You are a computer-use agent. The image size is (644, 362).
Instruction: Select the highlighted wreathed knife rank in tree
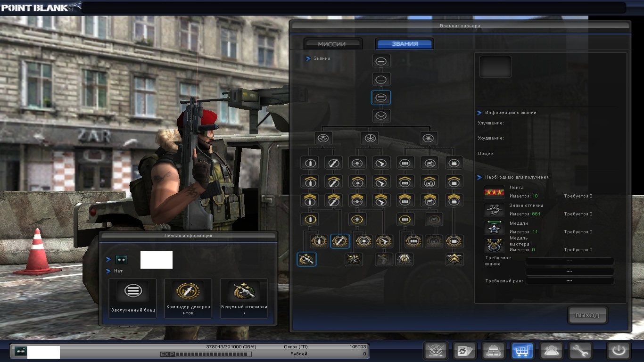click(340, 241)
